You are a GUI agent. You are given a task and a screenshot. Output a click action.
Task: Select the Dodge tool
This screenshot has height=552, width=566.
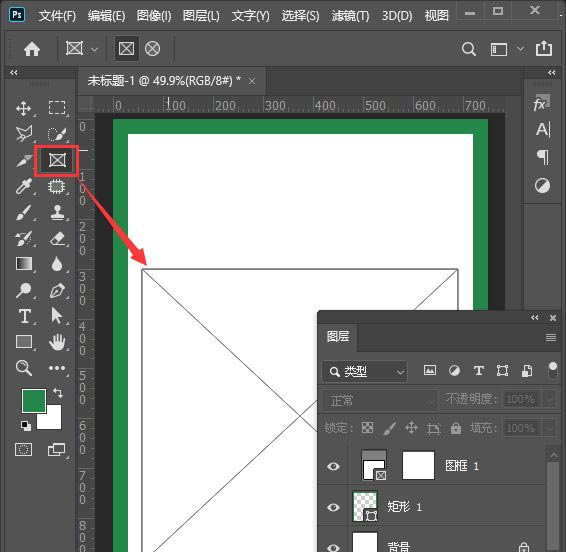click(x=23, y=290)
